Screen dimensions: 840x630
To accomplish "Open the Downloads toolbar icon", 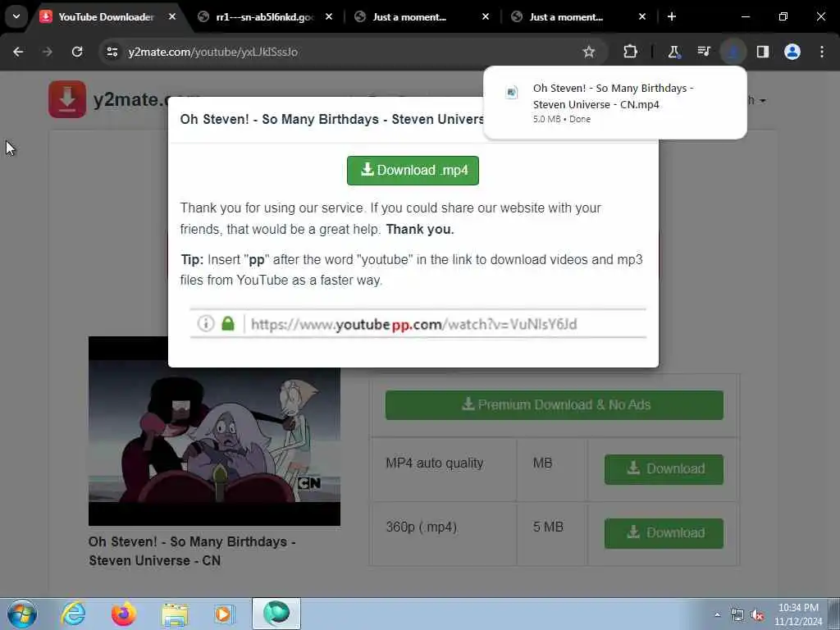I will click(x=733, y=52).
